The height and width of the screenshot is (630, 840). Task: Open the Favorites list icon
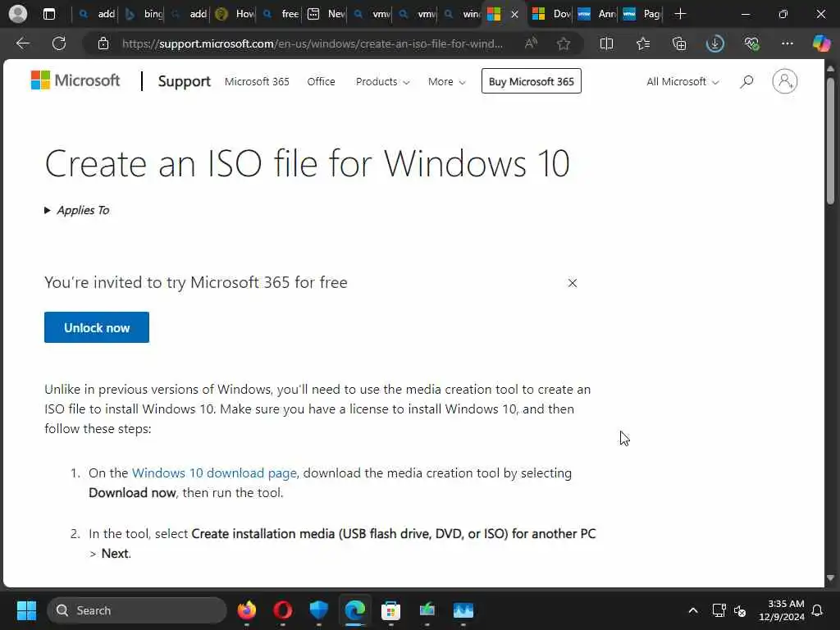[643, 43]
